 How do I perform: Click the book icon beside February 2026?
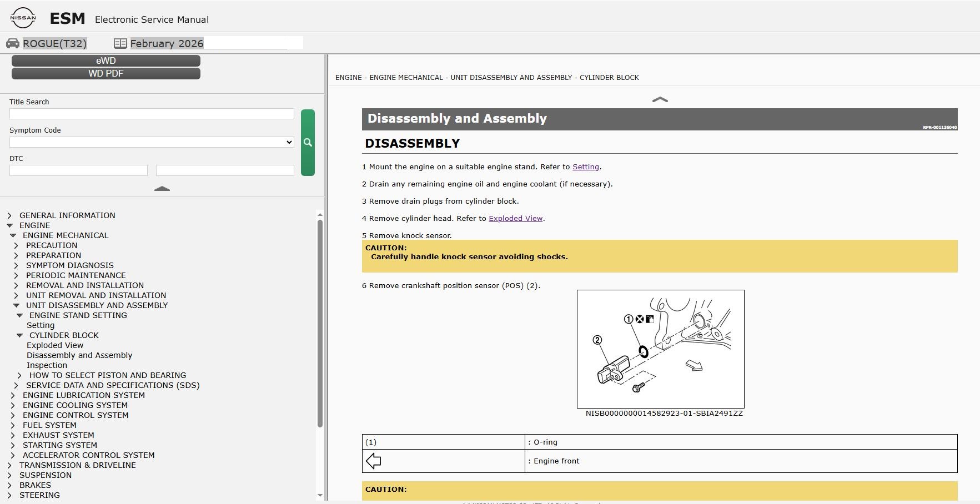120,43
